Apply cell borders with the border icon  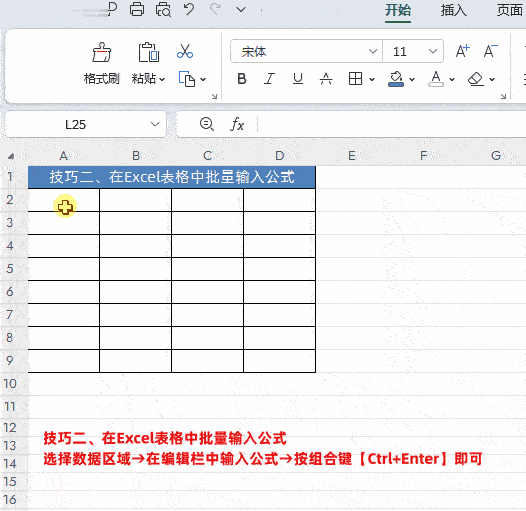[x=355, y=79]
